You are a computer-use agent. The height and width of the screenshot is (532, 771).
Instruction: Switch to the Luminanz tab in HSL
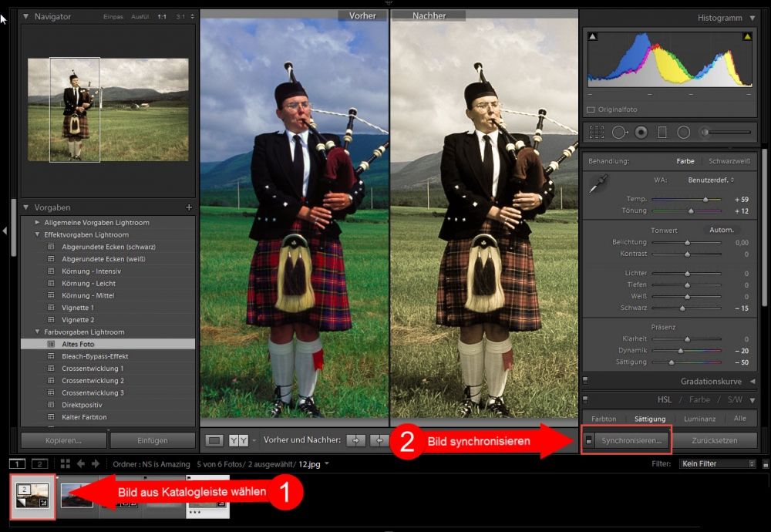point(700,419)
